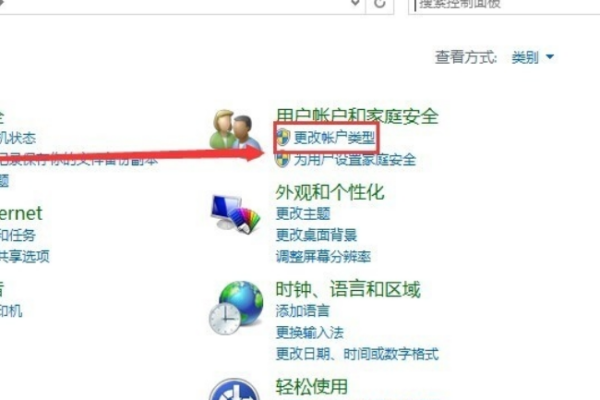Click shield icon beside 更改帐户类型
Screen dimensions: 600x400
click(x=283, y=137)
